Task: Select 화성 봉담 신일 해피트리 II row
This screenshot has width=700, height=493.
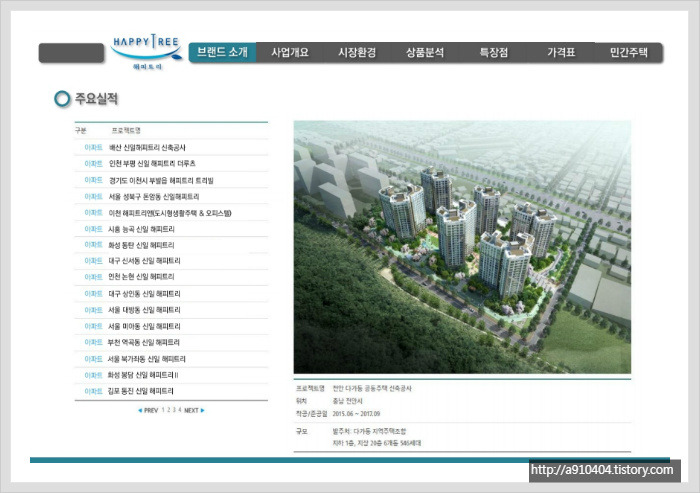Action: pos(171,375)
